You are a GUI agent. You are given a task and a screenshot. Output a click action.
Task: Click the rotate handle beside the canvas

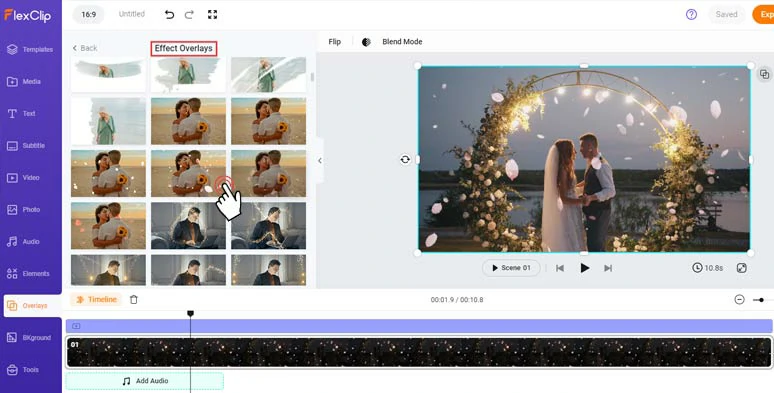pos(405,159)
